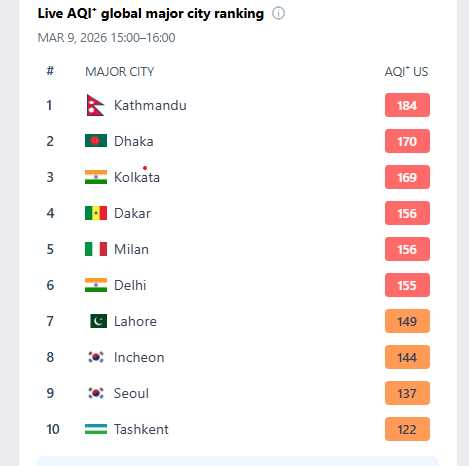Select the Milan city name

click(131, 249)
